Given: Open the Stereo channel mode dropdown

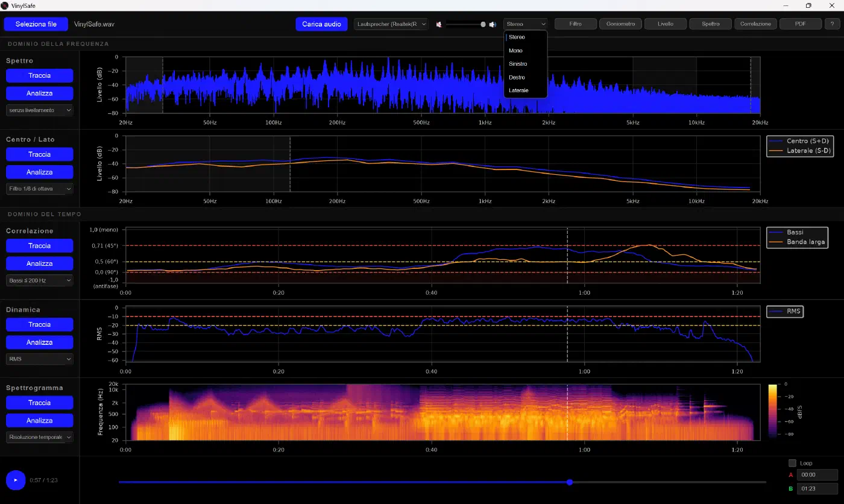Looking at the screenshot, I should 526,24.
